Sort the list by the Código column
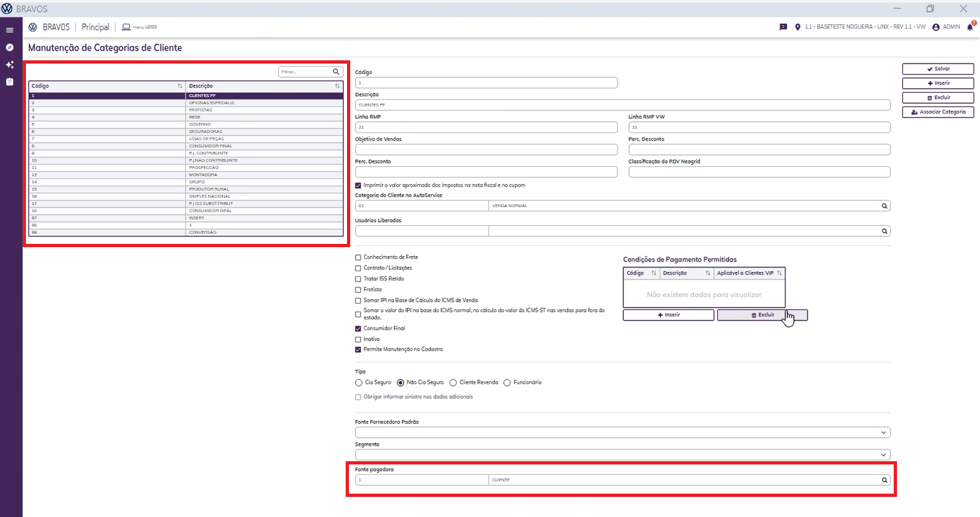980x517 pixels. tap(180, 86)
